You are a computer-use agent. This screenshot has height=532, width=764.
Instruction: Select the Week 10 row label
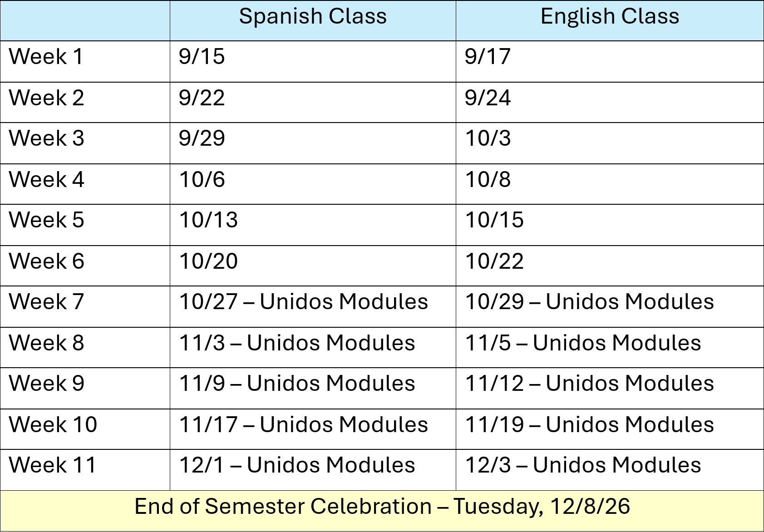click(85, 429)
